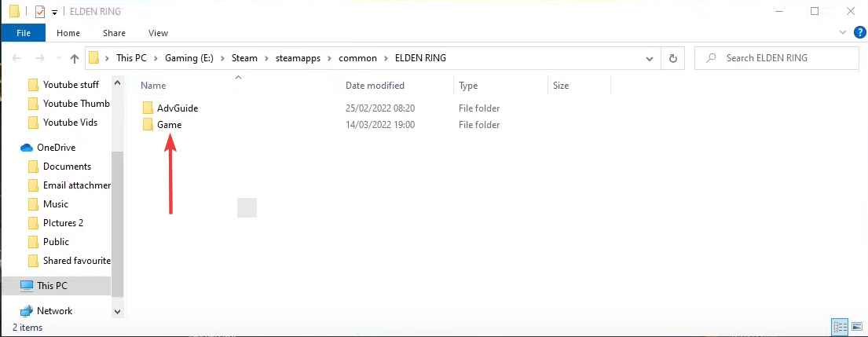
Task: Expand the ribbon with the chevron
Action: pos(843,33)
